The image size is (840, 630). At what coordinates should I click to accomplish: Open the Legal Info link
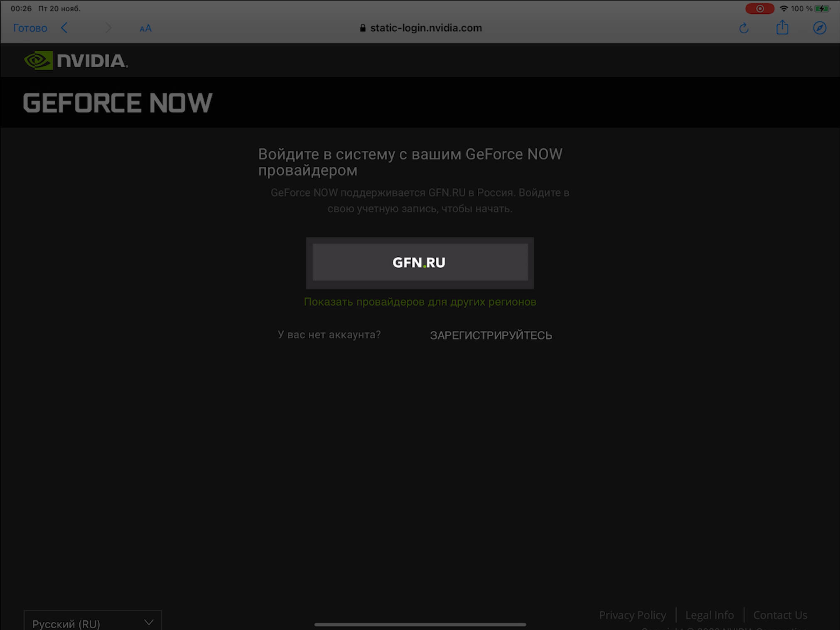(x=710, y=615)
